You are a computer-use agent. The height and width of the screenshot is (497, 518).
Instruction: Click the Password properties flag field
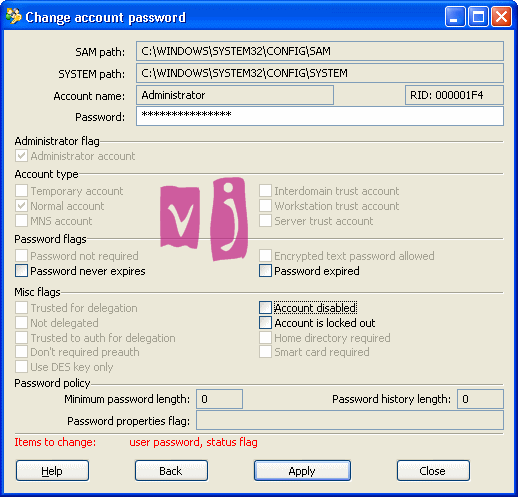[x=350, y=420]
